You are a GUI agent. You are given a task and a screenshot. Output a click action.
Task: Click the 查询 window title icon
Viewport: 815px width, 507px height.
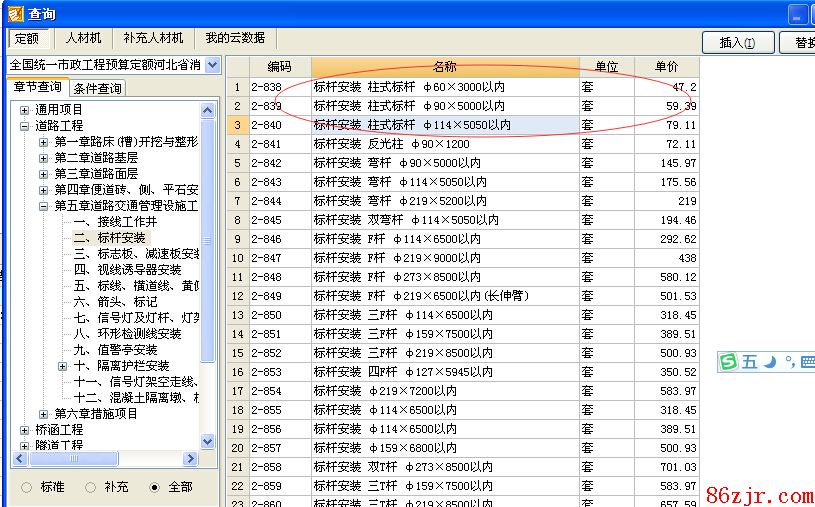[13, 13]
